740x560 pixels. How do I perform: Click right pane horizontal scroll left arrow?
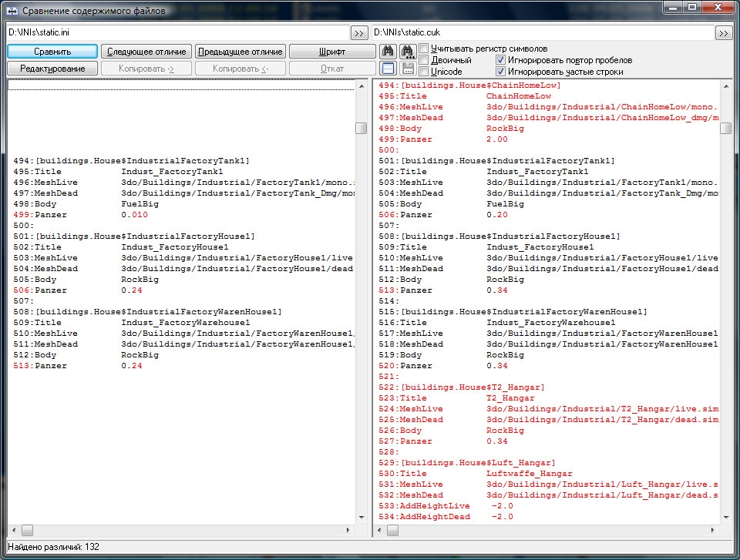pyautogui.click(x=379, y=530)
